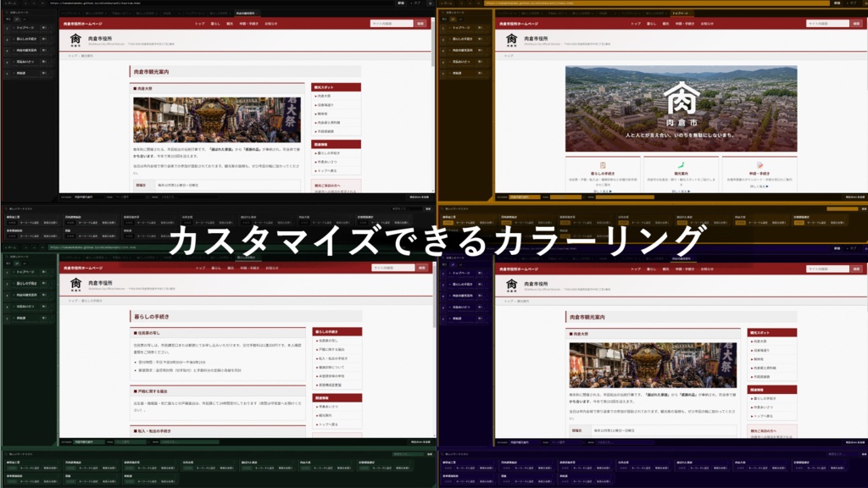Select 市長あいさつ in the black window's left sidebar

25,62
